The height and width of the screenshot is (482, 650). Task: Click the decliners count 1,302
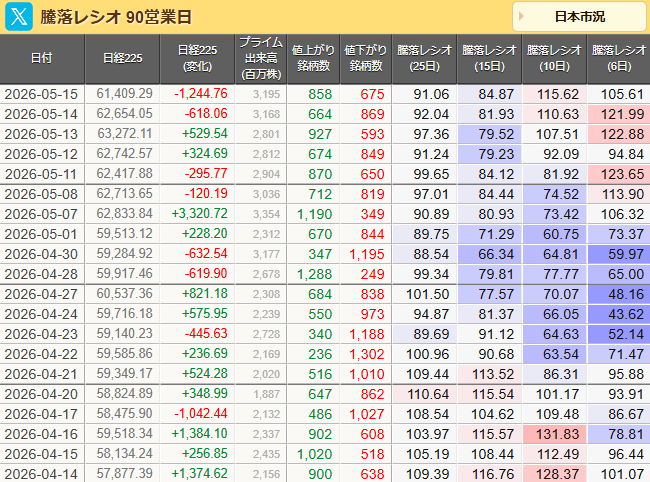[x=366, y=354]
